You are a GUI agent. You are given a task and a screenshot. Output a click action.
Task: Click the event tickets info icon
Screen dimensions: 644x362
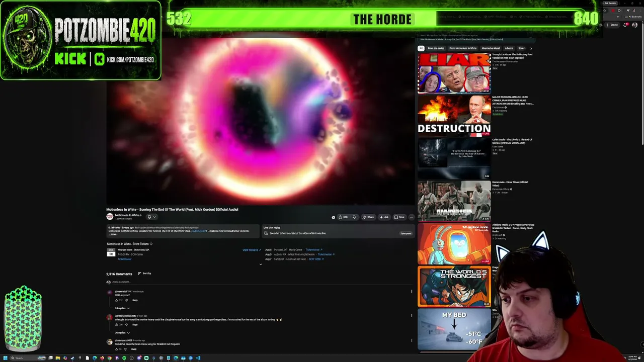tap(151, 244)
